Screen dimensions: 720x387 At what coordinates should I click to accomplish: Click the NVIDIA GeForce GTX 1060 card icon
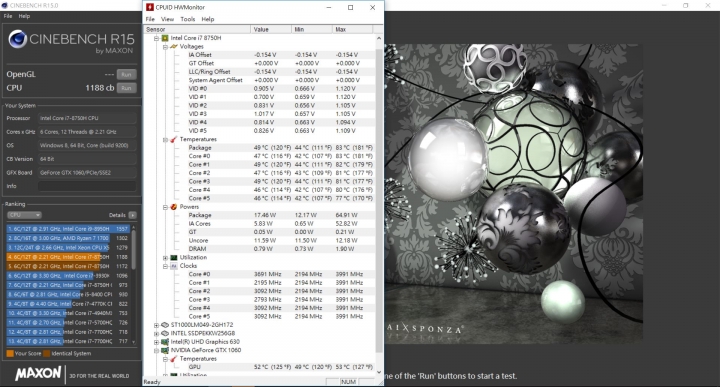[165, 350]
